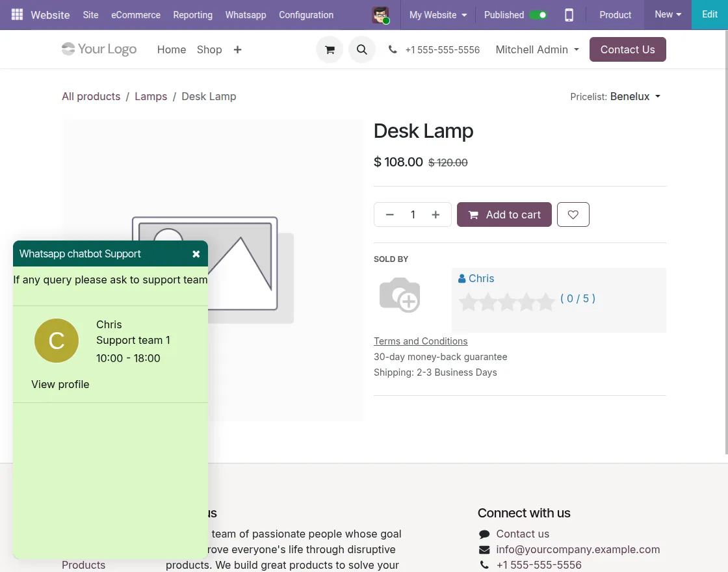The image size is (728, 572).
Task: Click the shopping cart icon in header
Action: click(x=330, y=49)
